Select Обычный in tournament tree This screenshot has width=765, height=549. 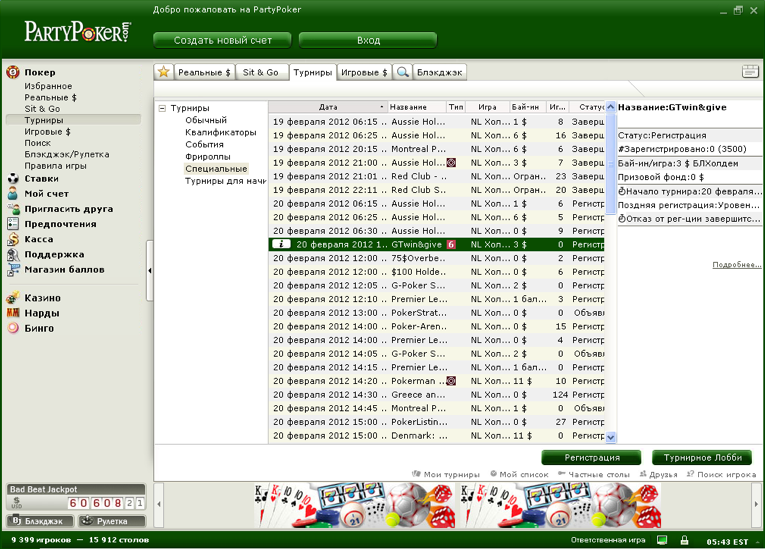click(206, 120)
